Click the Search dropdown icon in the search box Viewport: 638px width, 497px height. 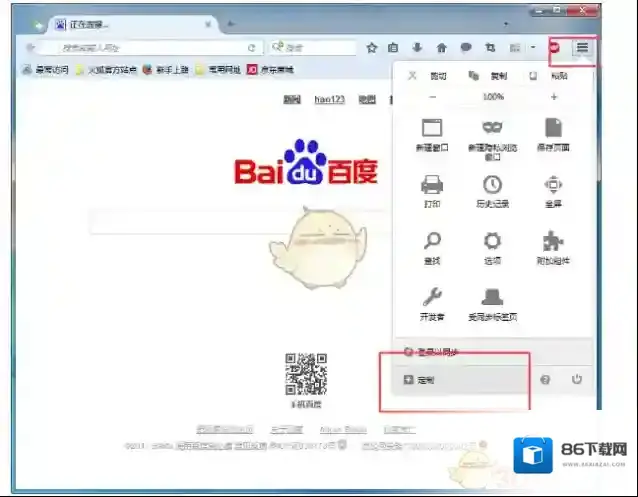tap(278, 47)
